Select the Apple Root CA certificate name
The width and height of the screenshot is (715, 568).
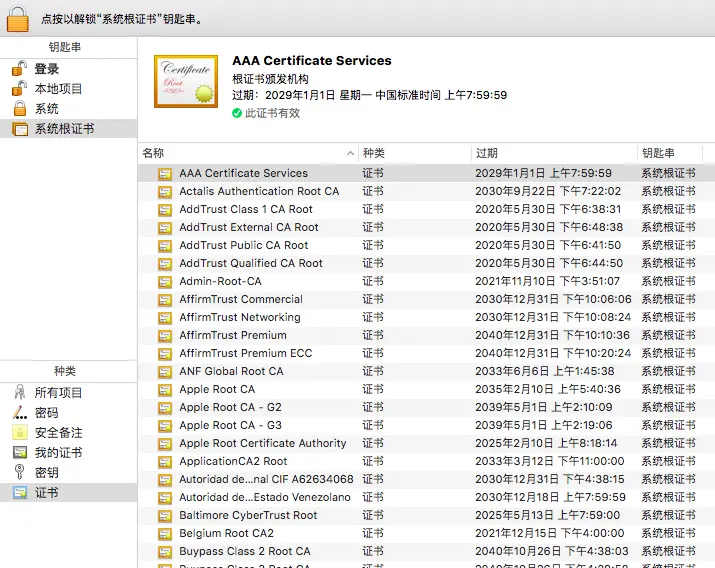(217, 389)
